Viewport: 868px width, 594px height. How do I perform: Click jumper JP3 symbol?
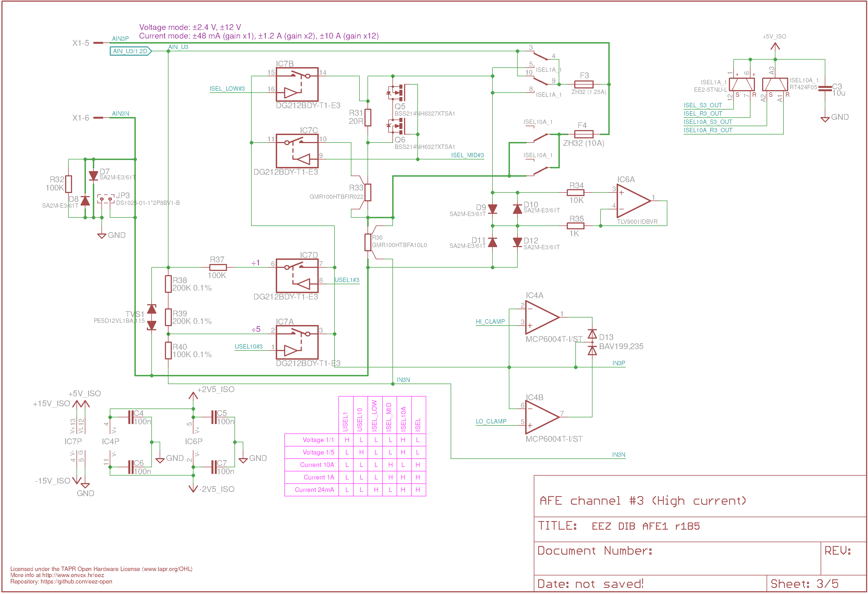coord(106,199)
